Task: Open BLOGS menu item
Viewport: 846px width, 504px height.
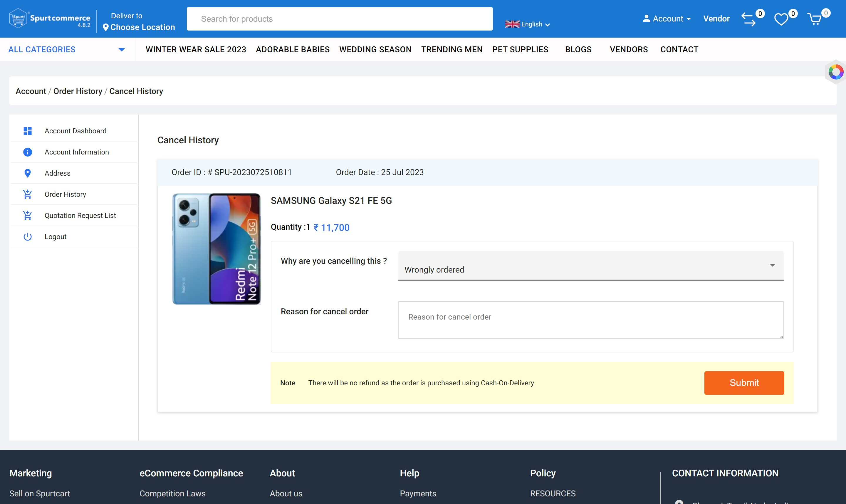Action: pos(578,50)
